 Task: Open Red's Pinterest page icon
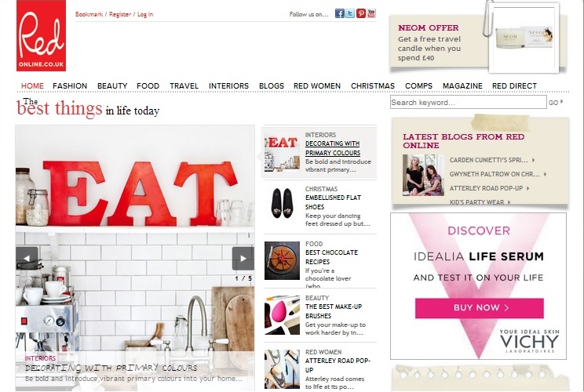tap(361, 14)
